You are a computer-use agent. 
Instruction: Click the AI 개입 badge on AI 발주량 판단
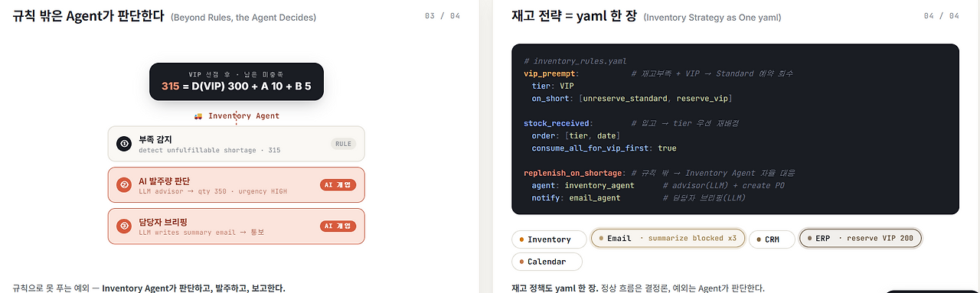[x=338, y=185]
